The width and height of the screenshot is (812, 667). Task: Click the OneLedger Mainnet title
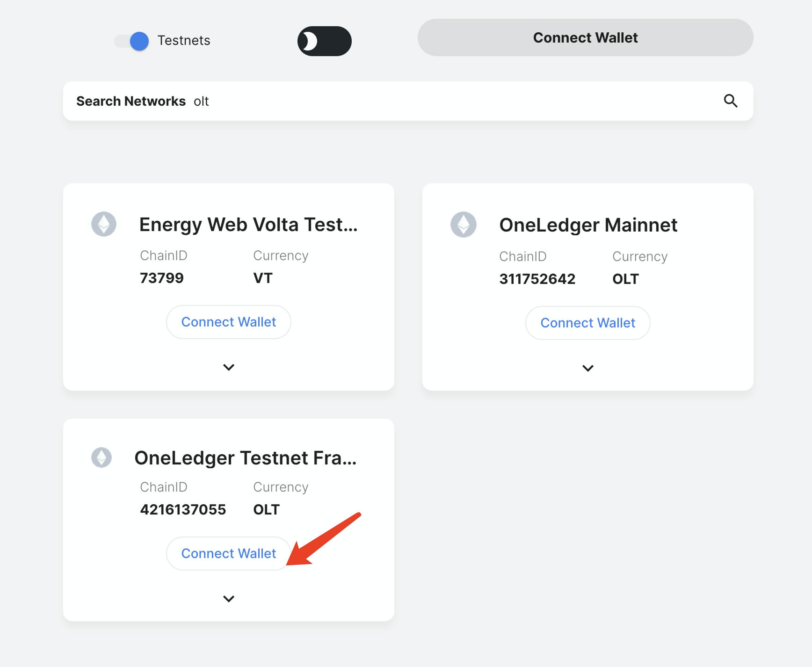[x=588, y=225]
